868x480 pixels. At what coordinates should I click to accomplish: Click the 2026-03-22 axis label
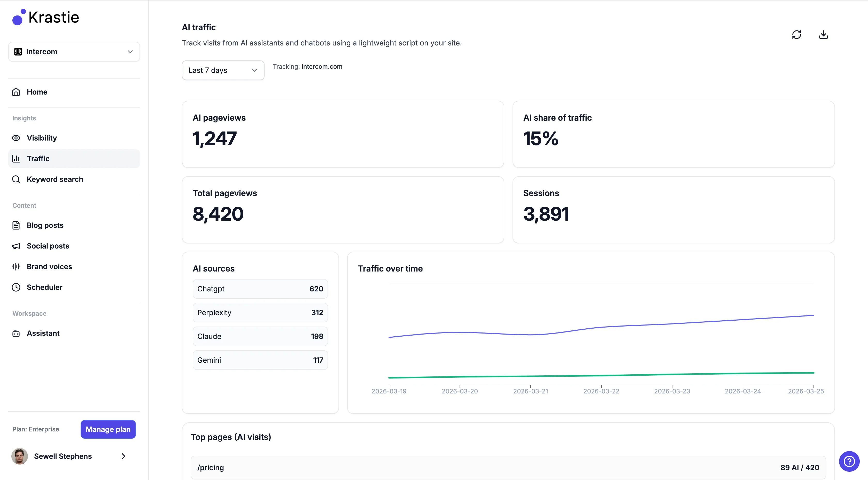tap(601, 391)
